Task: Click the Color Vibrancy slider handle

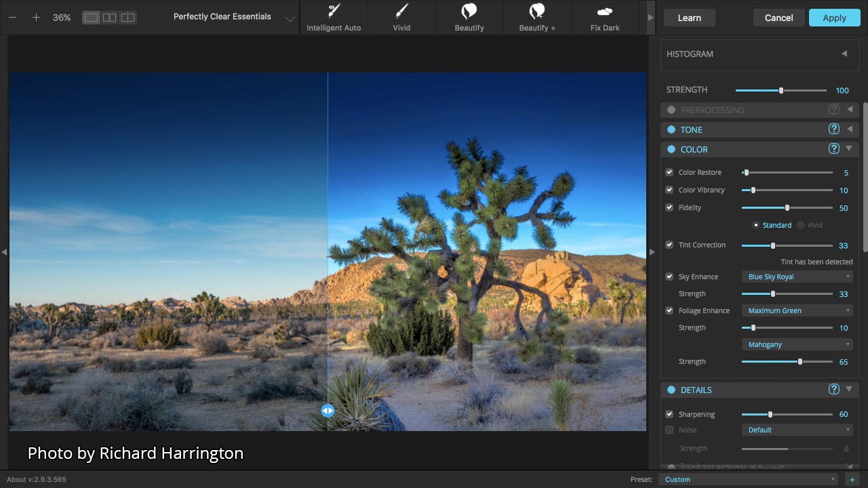Action: [x=753, y=190]
